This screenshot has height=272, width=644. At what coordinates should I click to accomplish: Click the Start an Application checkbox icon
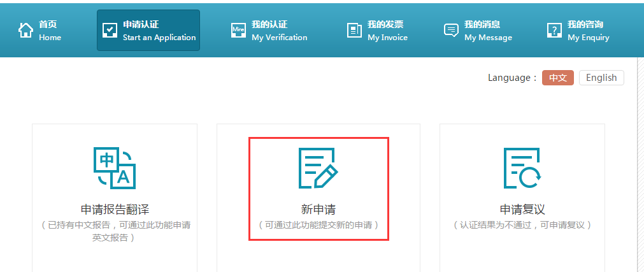click(110, 31)
